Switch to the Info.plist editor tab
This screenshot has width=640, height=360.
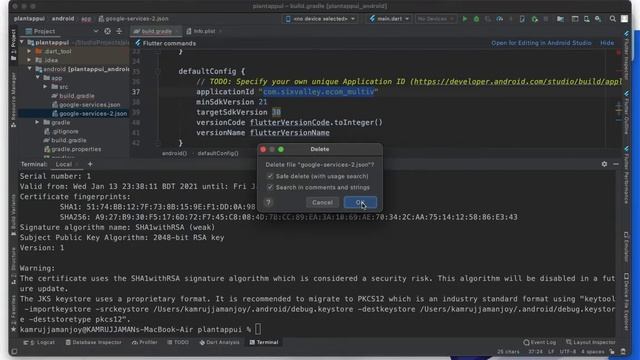[204, 31]
